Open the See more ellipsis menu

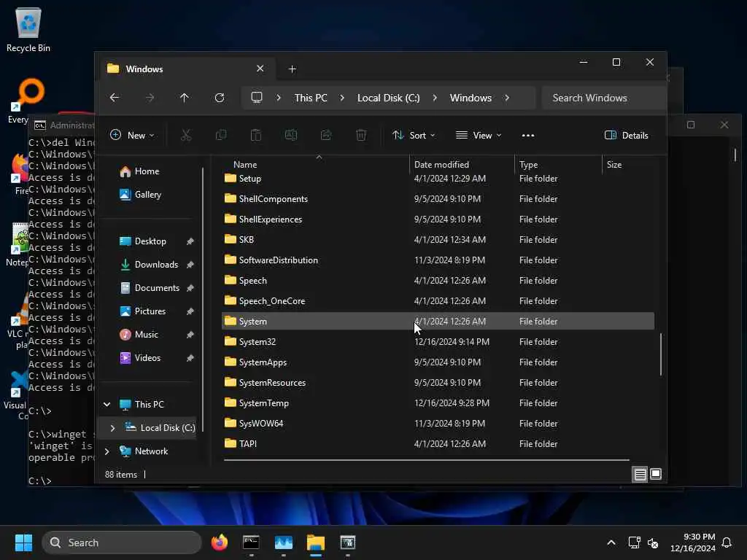pos(528,135)
